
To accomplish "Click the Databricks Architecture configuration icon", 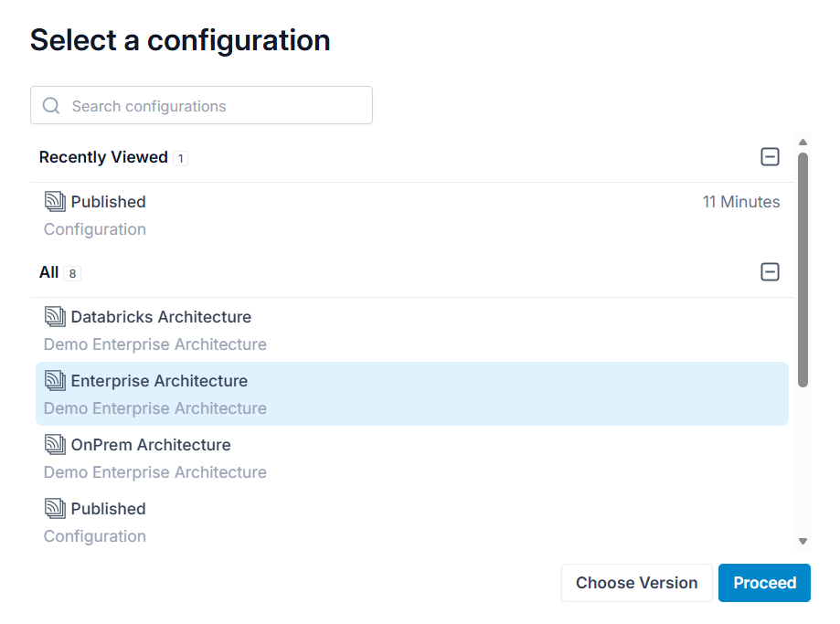I will coord(55,316).
